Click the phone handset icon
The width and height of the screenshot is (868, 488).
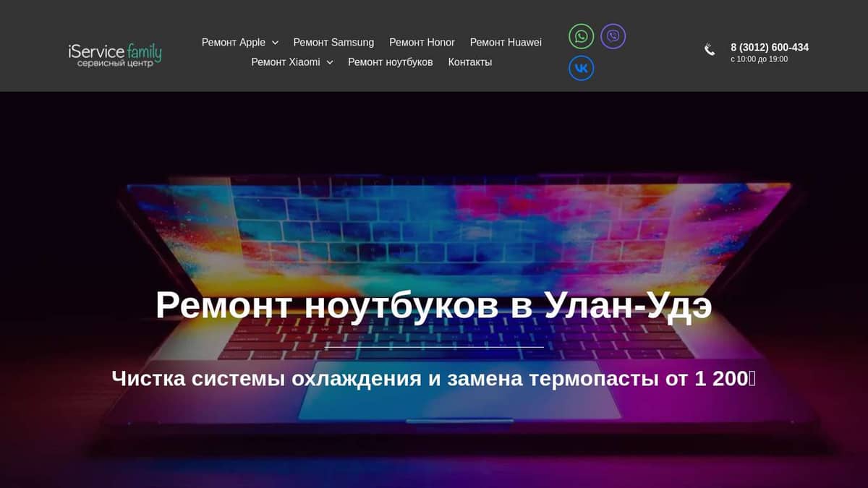pos(709,49)
